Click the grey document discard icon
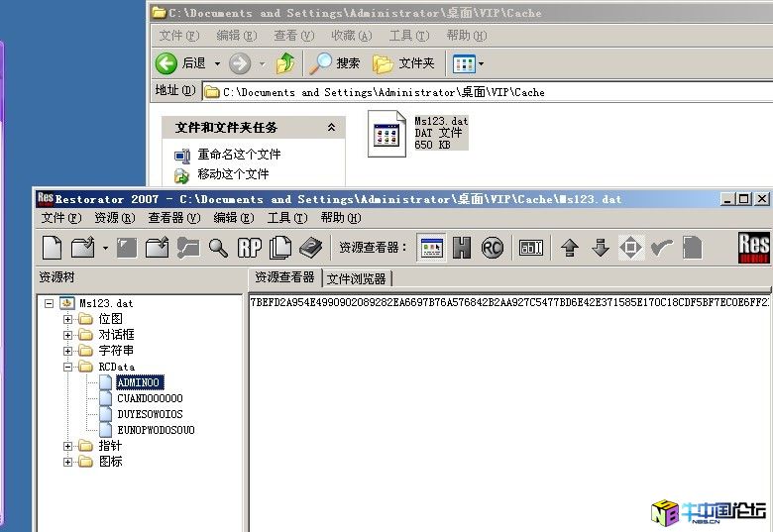The image size is (773, 532). point(692,248)
